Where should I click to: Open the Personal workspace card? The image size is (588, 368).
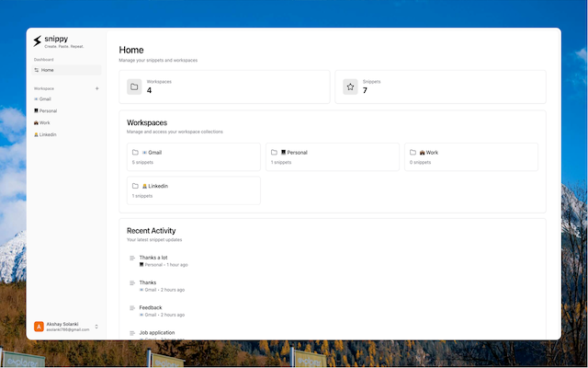pyautogui.click(x=333, y=157)
